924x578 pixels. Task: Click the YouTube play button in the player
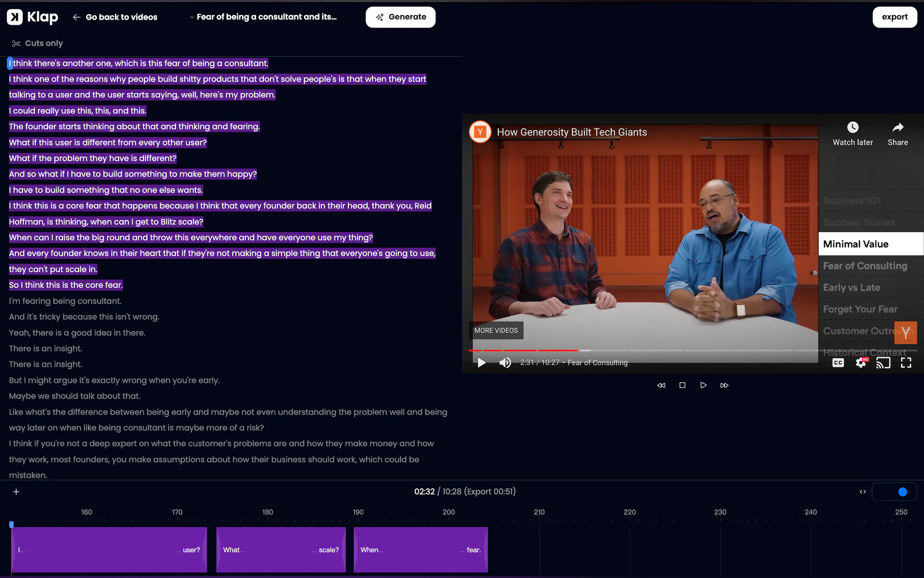coord(481,363)
